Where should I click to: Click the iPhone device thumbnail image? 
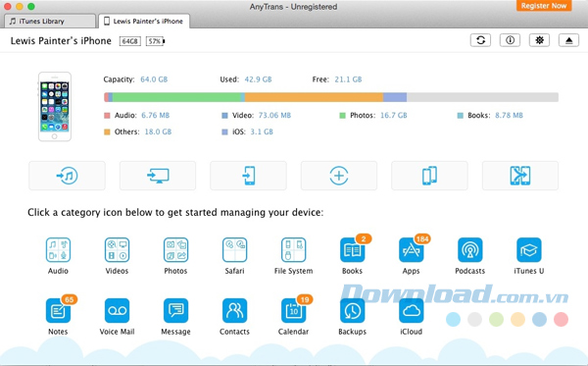click(x=55, y=107)
